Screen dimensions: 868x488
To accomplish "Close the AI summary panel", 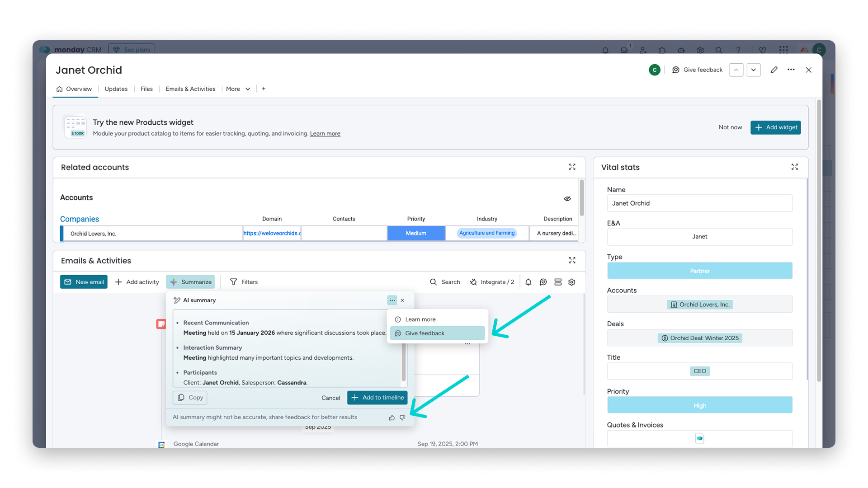I will coord(402,300).
